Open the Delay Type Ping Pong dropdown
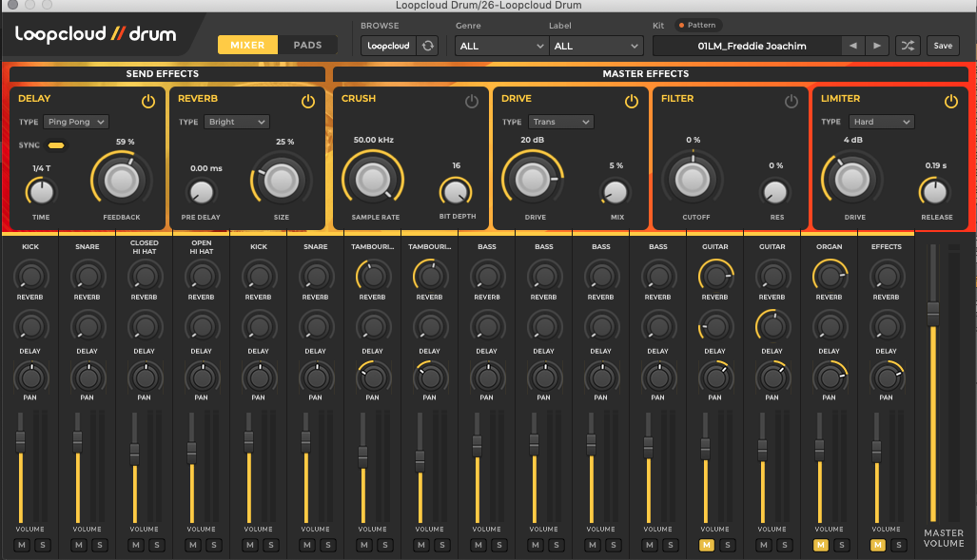This screenshot has height=560, width=977. point(76,122)
